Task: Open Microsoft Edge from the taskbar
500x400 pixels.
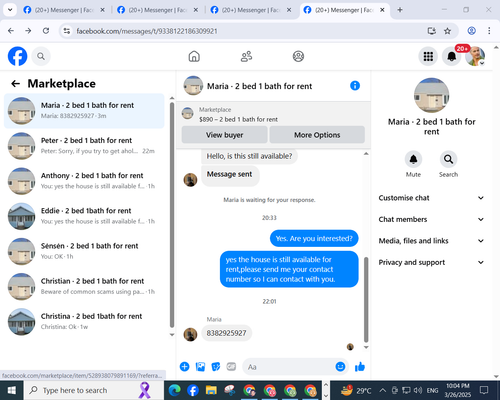Action: (x=174, y=390)
